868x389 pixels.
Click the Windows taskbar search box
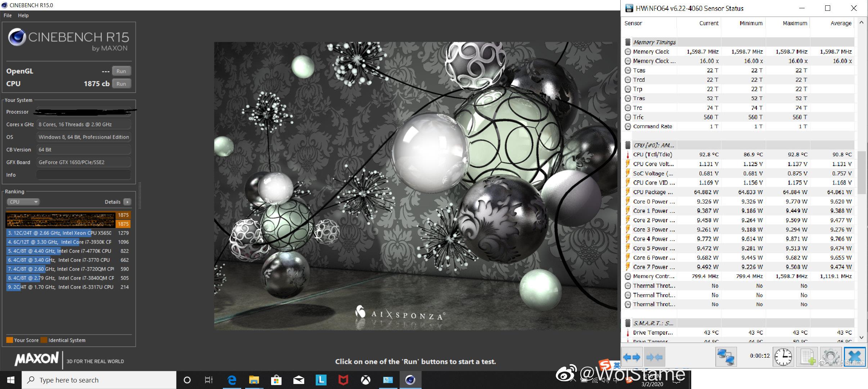click(99, 380)
